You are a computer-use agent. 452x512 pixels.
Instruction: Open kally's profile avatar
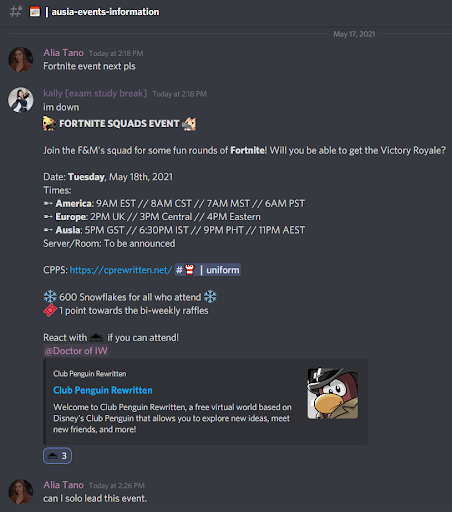(x=21, y=100)
